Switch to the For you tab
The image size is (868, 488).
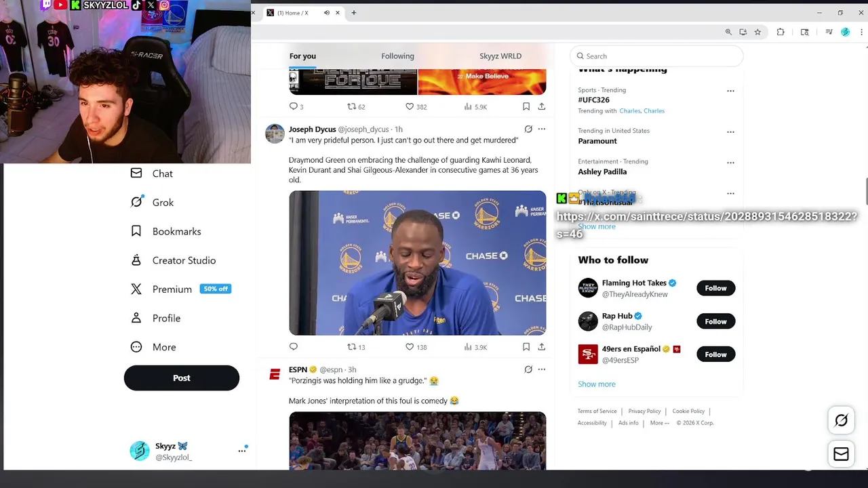click(302, 56)
